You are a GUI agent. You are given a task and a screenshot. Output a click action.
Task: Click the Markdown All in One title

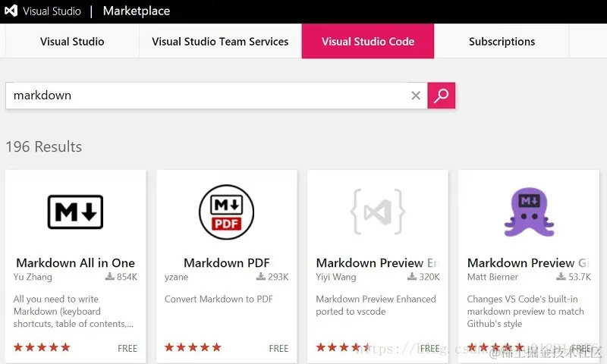[75, 263]
